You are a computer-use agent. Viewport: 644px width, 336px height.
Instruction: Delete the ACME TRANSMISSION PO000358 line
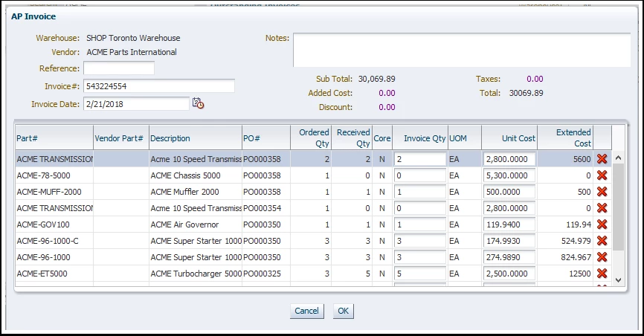click(x=602, y=159)
